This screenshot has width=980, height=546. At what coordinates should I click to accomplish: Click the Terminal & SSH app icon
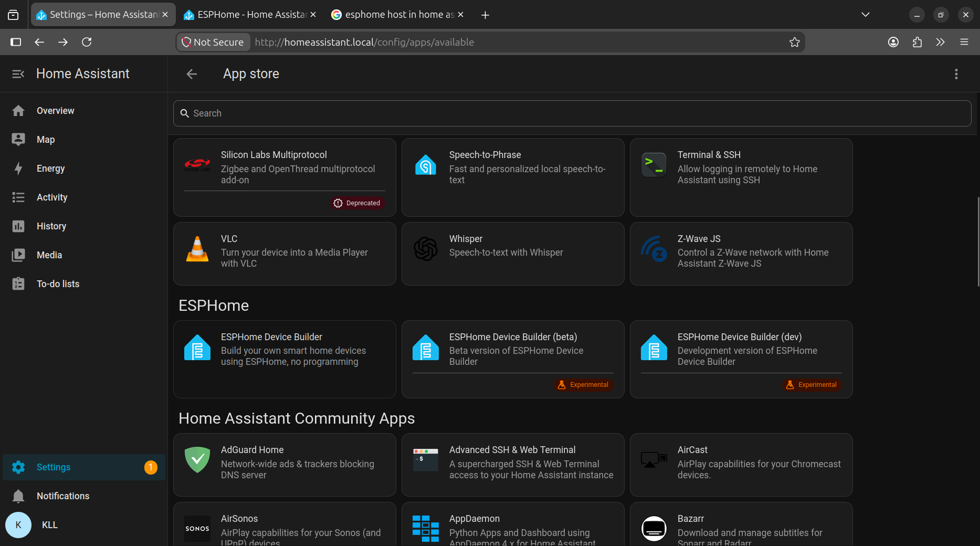click(654, 165)
